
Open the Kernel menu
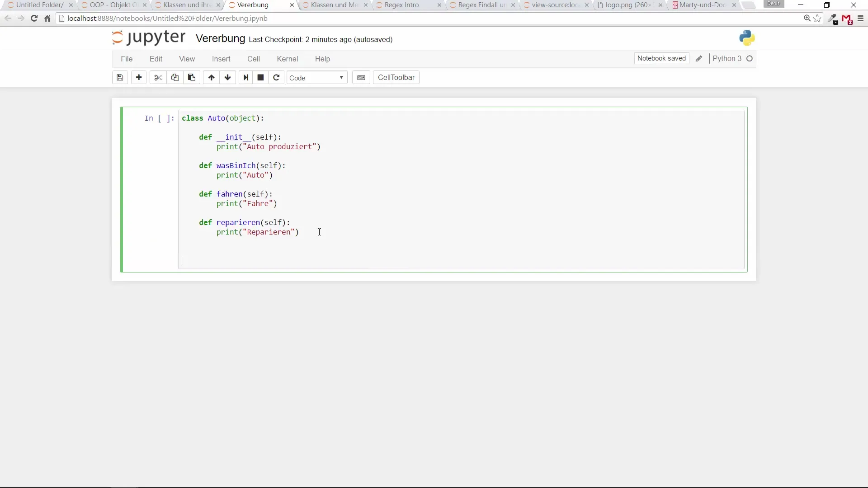287,59
